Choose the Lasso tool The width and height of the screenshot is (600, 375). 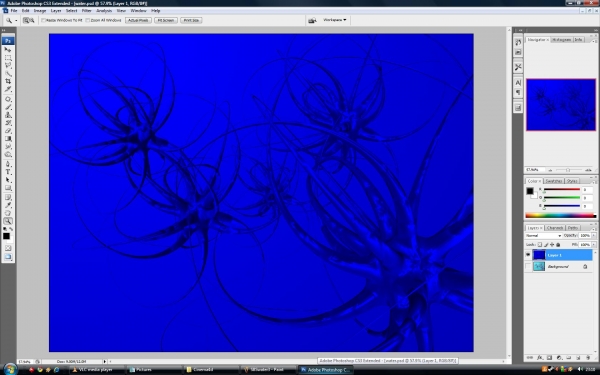[8, 65]
